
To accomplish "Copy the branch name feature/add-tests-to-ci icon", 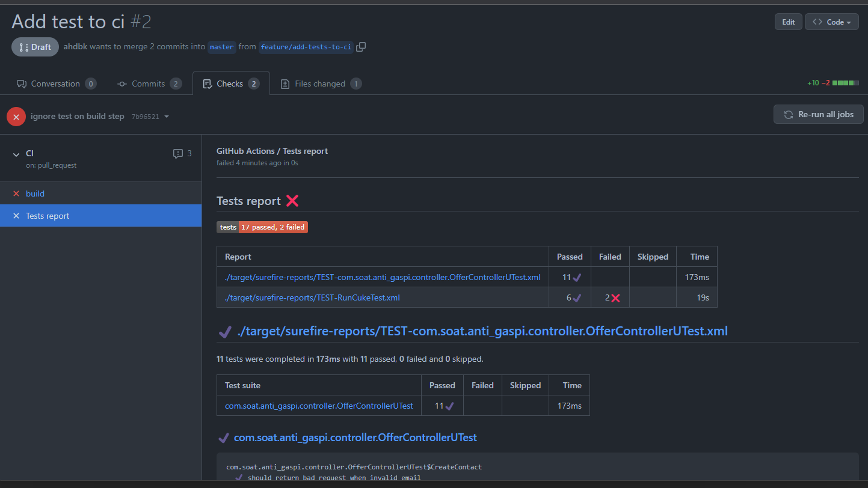I will click(361, 47).
